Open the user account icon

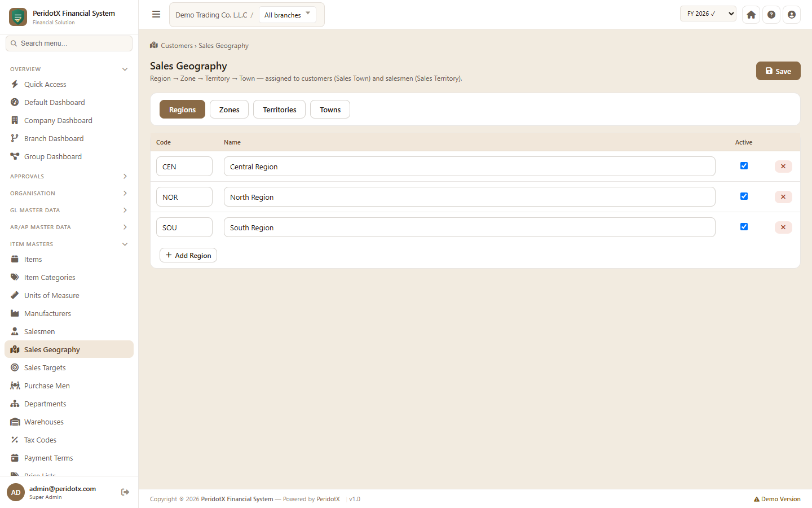click(x=792, y=15)
